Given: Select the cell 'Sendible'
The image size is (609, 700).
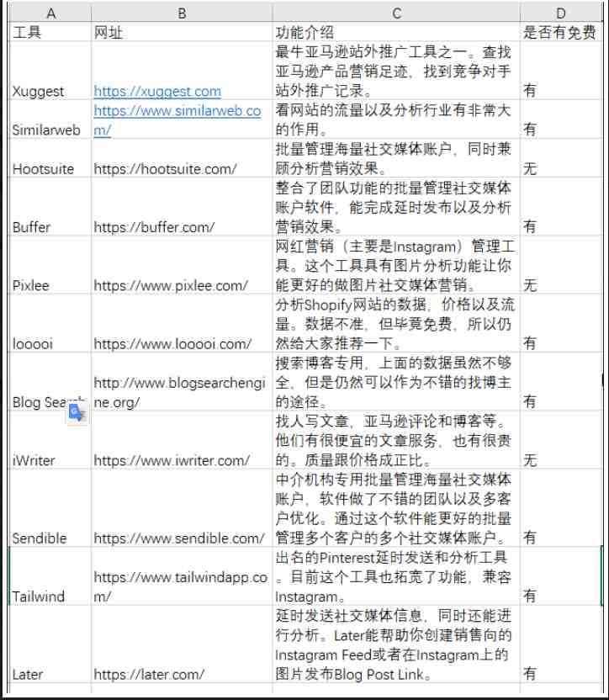Looking at the screenshot, I should 50,508.
